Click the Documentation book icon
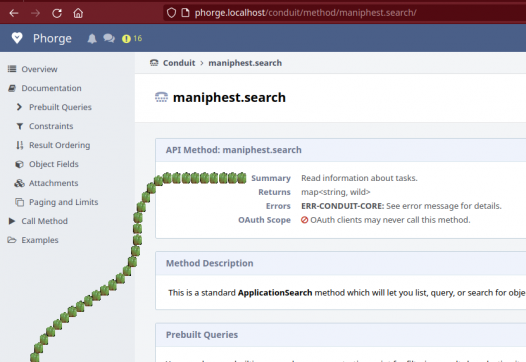Viewport: 526px width, 362px height. (12, 88)
